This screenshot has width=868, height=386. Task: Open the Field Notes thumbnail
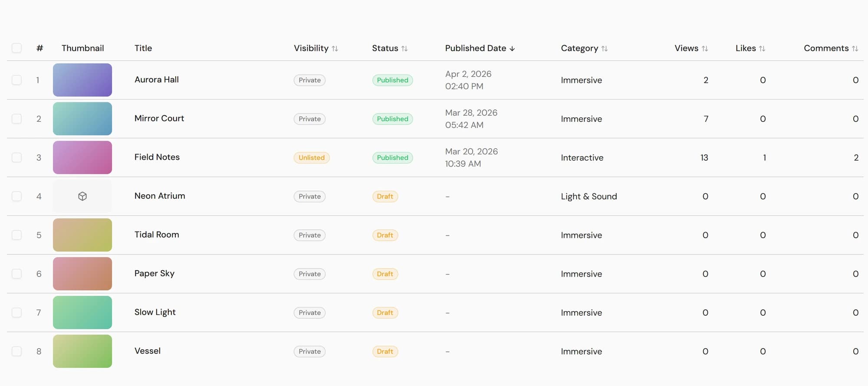[82, 157]
